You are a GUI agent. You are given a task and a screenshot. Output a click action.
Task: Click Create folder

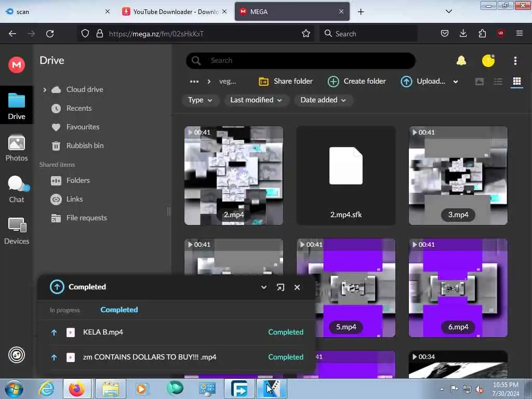[357, 82]
